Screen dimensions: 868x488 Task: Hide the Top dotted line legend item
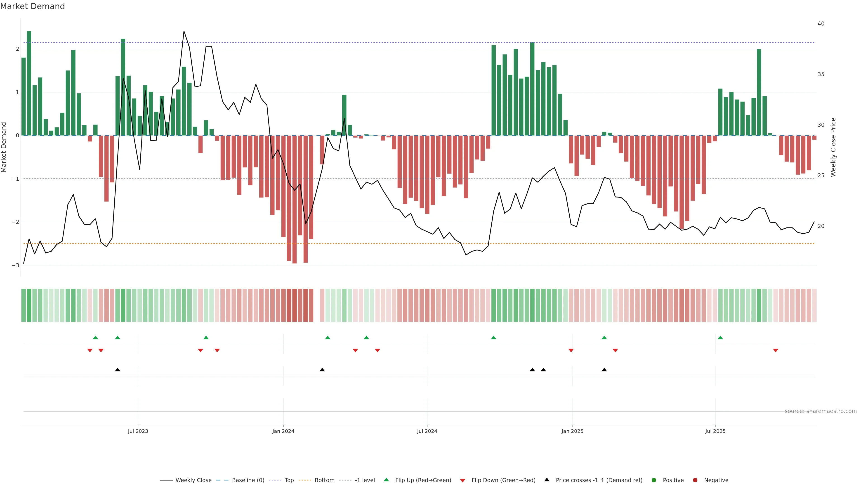click(289, 480)
